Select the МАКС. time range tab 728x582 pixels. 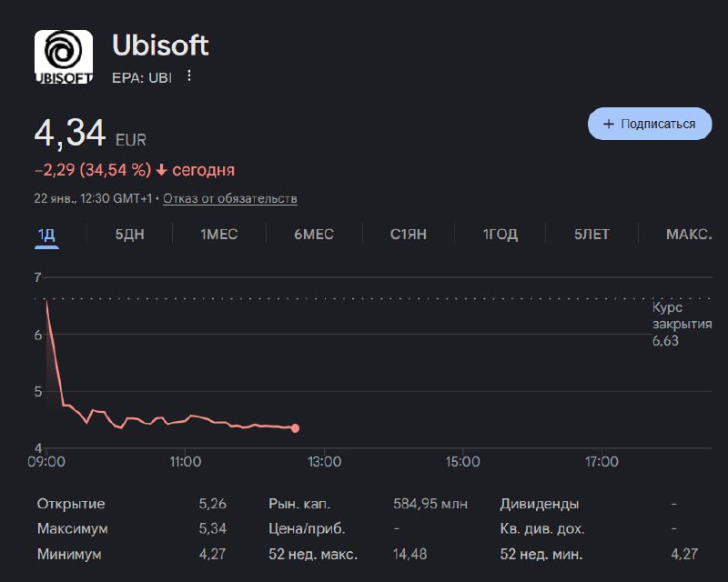[692, 234]
